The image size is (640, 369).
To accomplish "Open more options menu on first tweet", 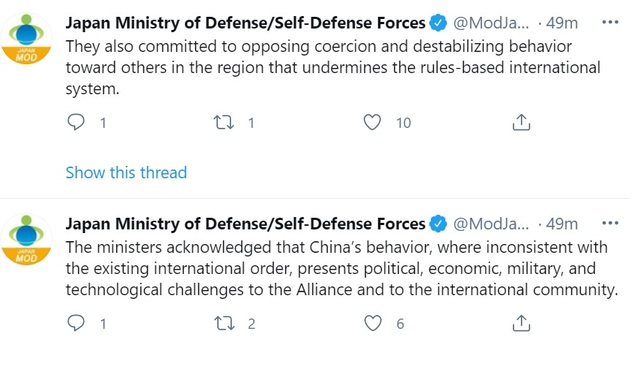I will [x=610, y=22].
